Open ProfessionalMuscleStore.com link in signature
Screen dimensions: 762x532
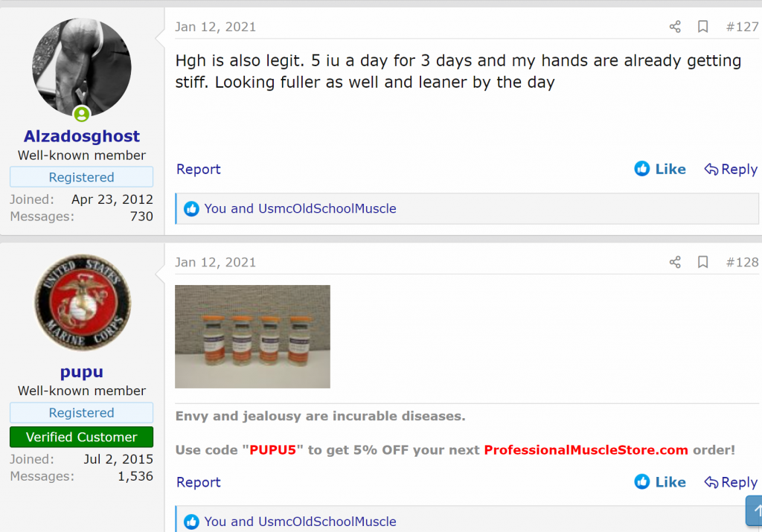tap(586, 450)
